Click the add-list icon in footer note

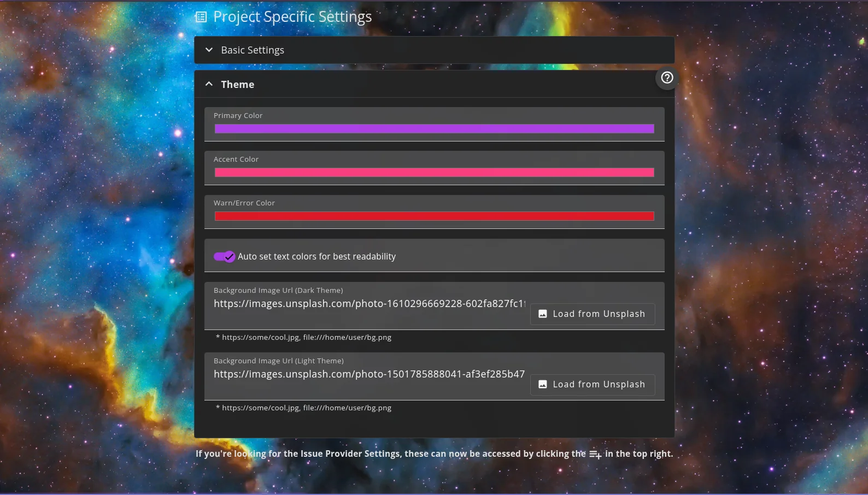(595, 455)
